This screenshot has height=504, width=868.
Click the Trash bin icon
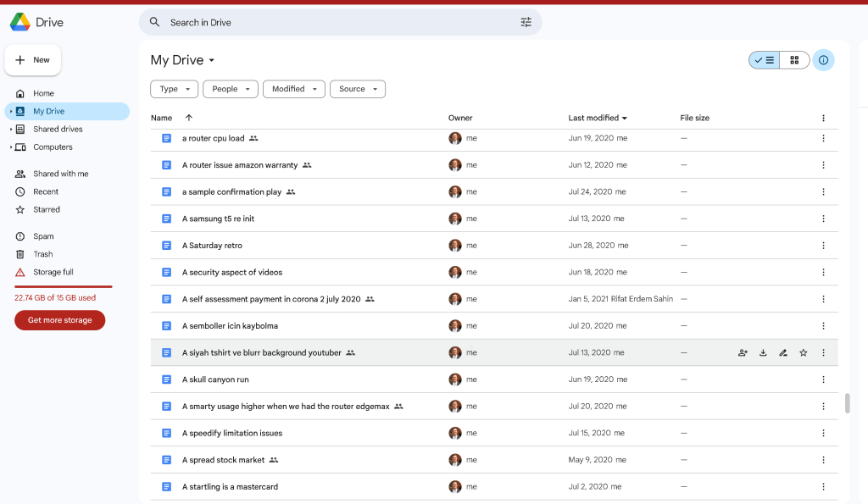click(x=20, y=254)
